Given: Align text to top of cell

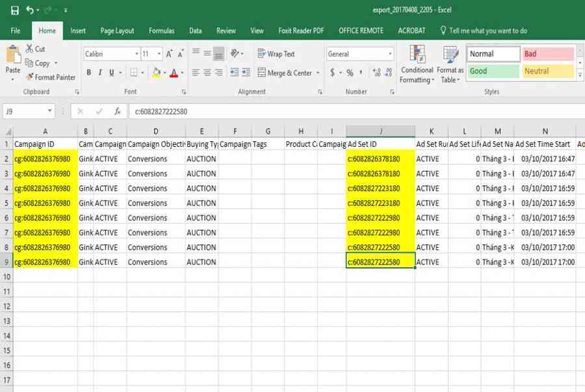Looking at the screenshot, I should coord(196,53).
